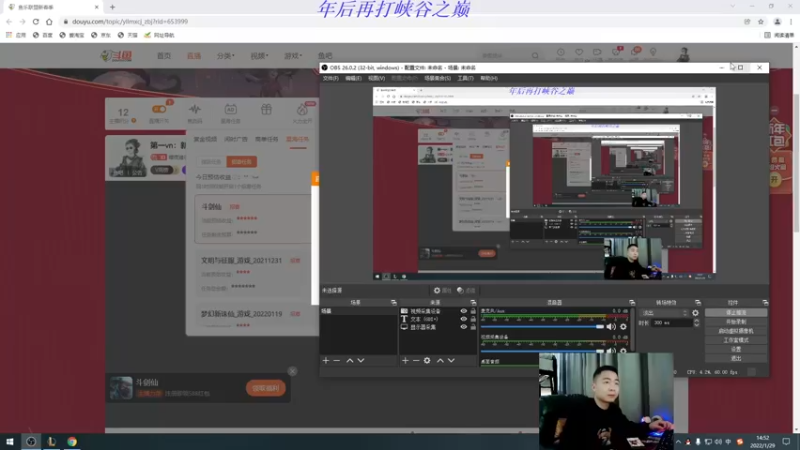Pop out the OBS Audio Mixer dock icon
This screenshot has width=800, height=450.
[632, 303]
